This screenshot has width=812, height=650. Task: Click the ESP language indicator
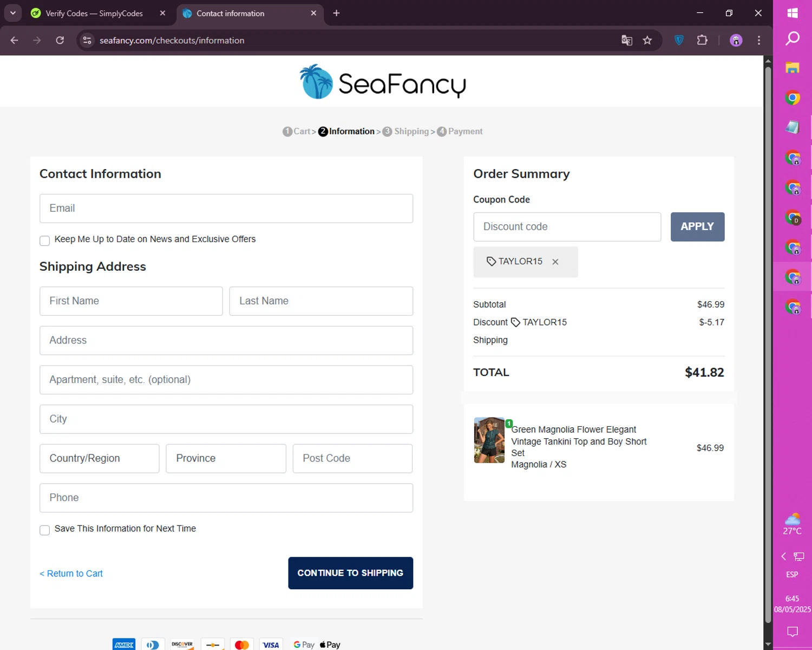792,575
